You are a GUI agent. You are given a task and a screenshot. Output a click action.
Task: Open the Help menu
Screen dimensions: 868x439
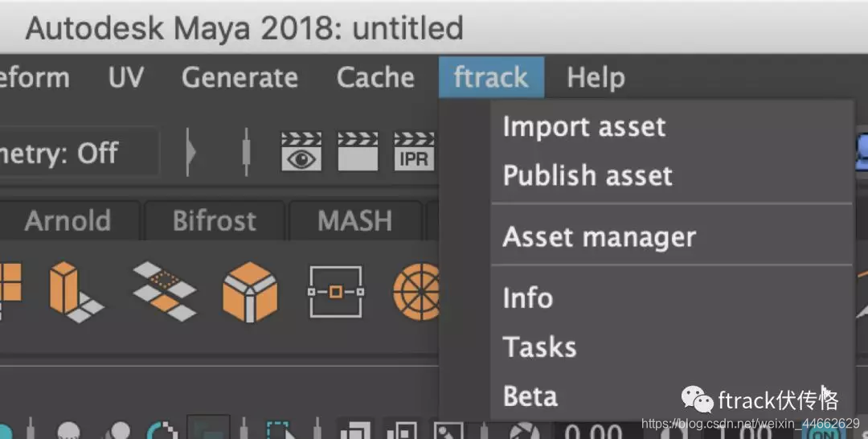tap(596, 77)
